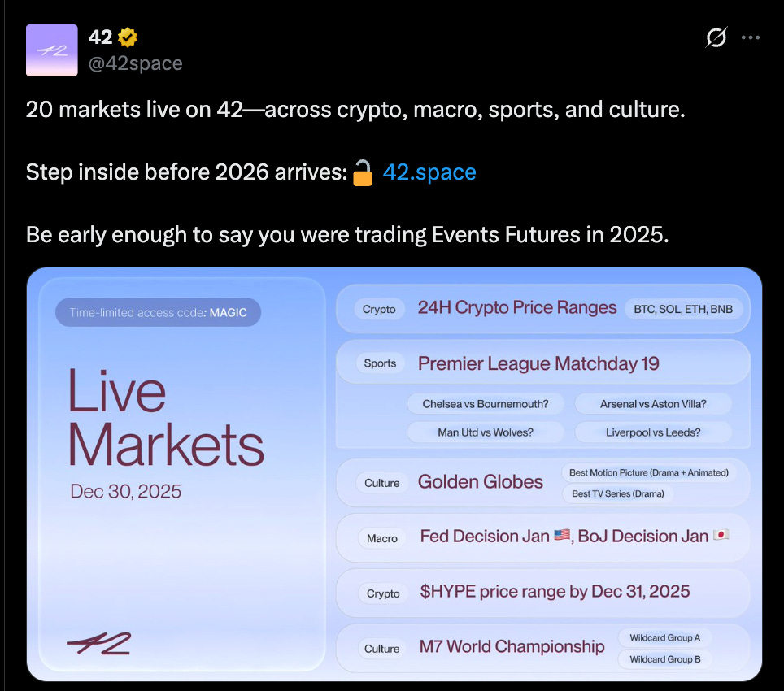Click 'Fed Decision Jan' text
The image size is (784, 691).
485,537
